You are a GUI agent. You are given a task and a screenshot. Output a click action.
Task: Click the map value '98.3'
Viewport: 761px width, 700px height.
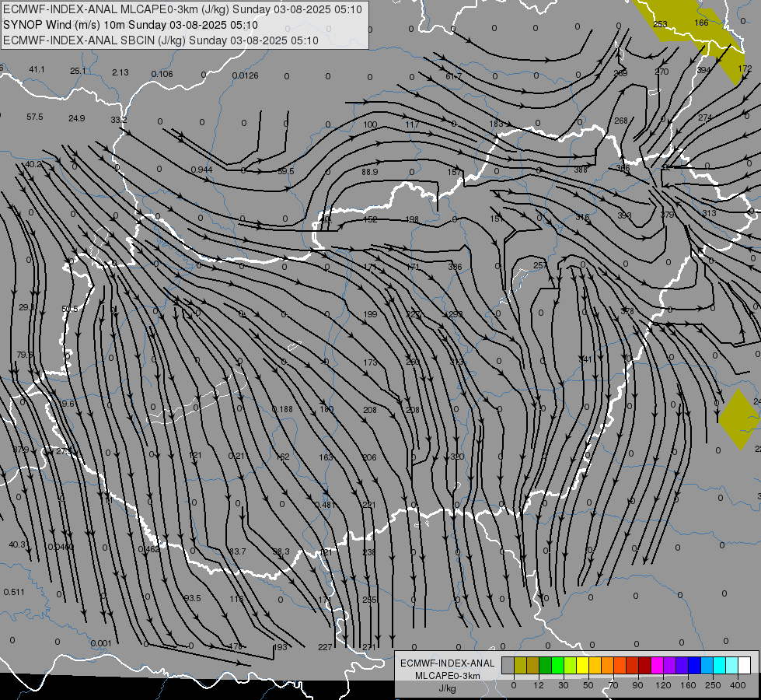point(281,551)
